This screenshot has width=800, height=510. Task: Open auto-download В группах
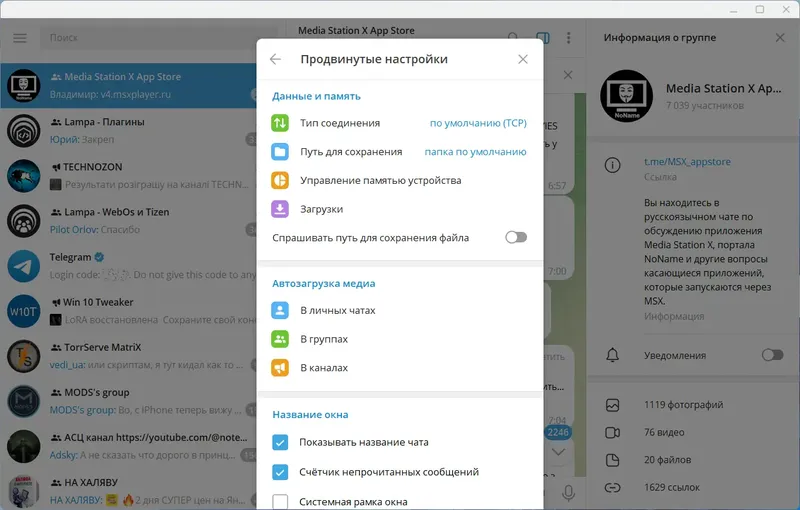(400, 339)
